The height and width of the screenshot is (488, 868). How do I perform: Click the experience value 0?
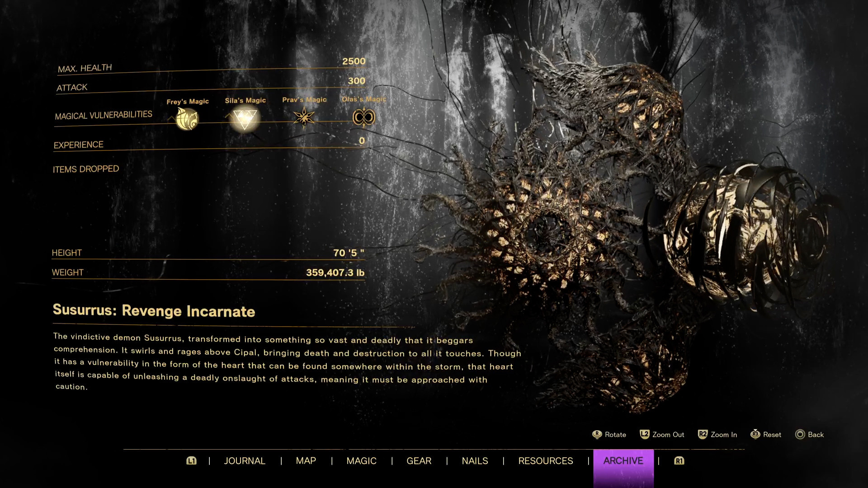(362, 141)
